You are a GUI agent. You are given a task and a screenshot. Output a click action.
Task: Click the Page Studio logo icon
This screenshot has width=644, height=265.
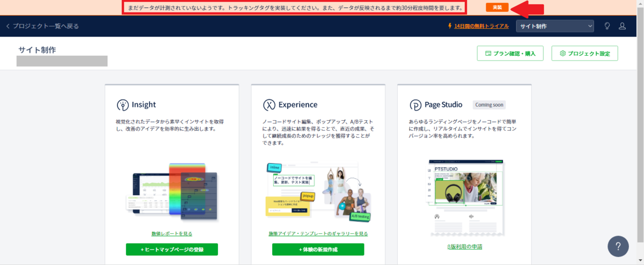coord(415,105)
